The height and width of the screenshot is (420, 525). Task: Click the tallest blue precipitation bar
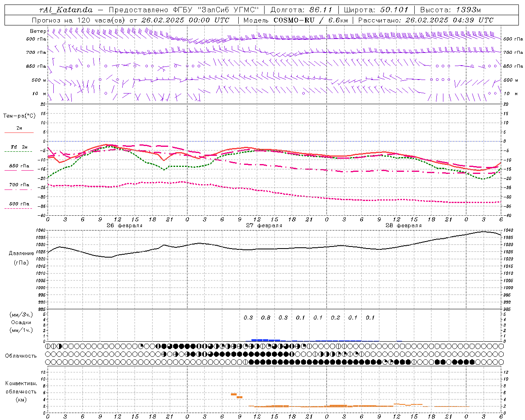coord(260,340)
